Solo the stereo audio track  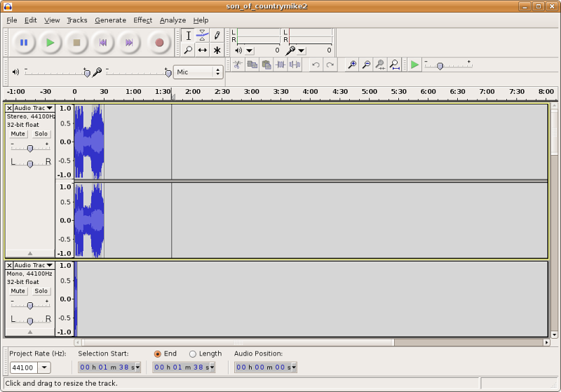pos(41,134)
